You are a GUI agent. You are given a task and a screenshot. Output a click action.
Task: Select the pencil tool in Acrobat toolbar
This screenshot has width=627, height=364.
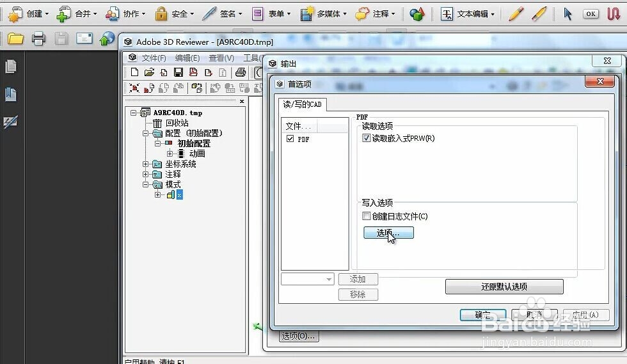point(516,14)
